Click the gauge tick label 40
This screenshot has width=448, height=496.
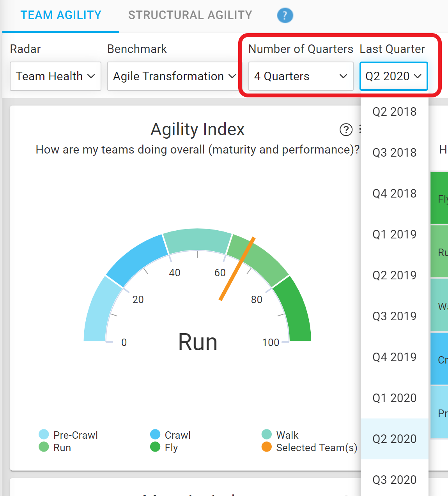[175, 273]
